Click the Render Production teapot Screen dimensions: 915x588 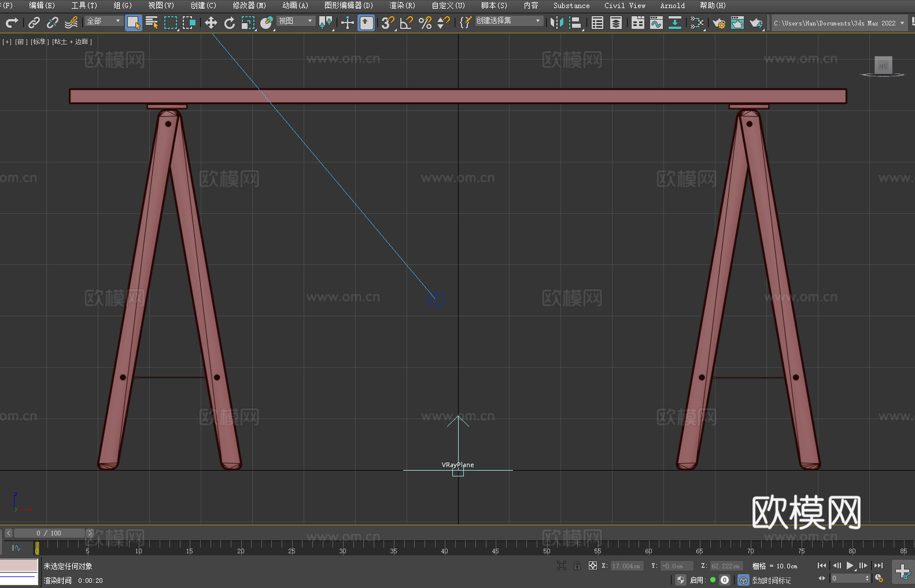coord(756,23)
